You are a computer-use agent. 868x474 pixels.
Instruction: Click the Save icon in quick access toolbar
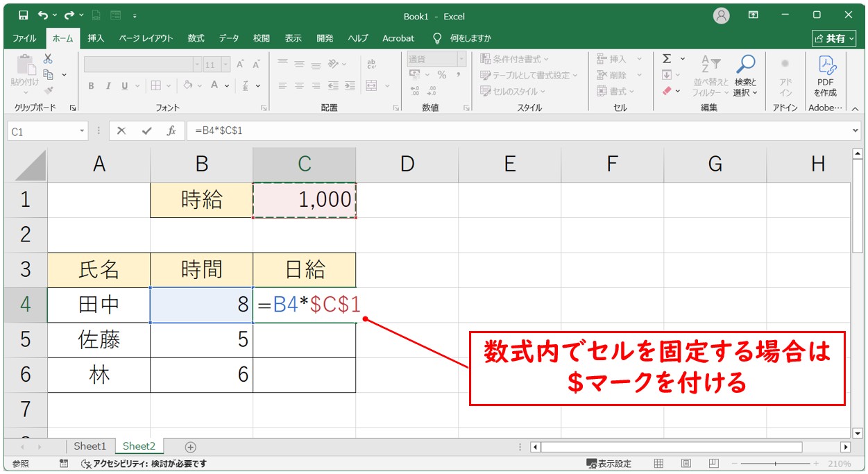point(23,15)
